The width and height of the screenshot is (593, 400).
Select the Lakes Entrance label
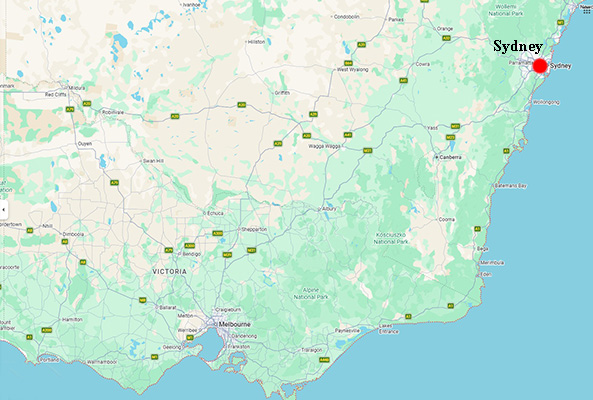[389, 329]
